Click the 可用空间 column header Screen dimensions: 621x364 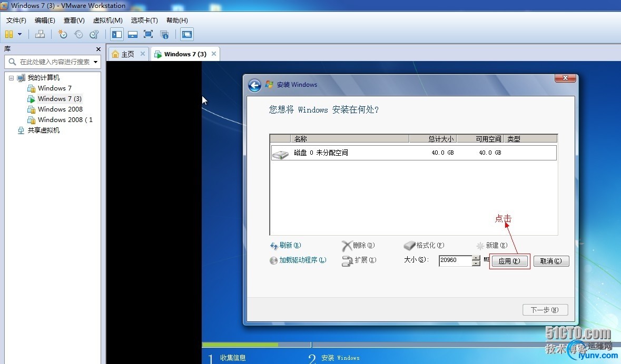[x=480, y=139]
